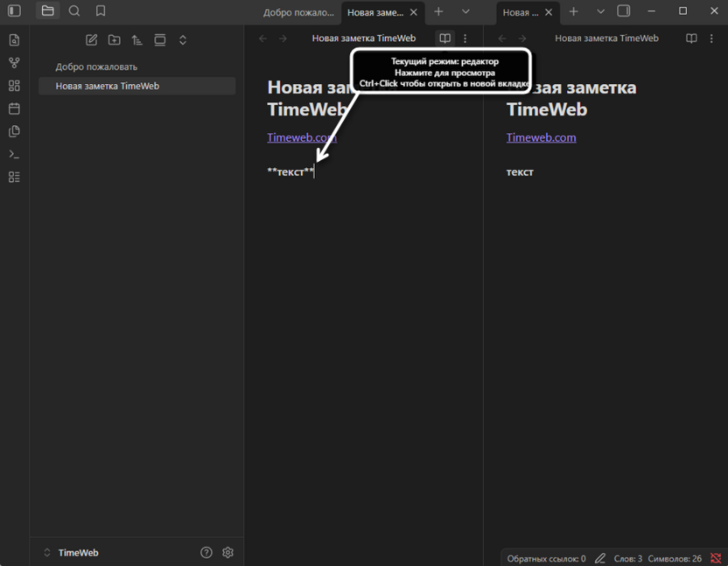
Task: Open the command palette ribbon icon
Action: click(14, 154)
